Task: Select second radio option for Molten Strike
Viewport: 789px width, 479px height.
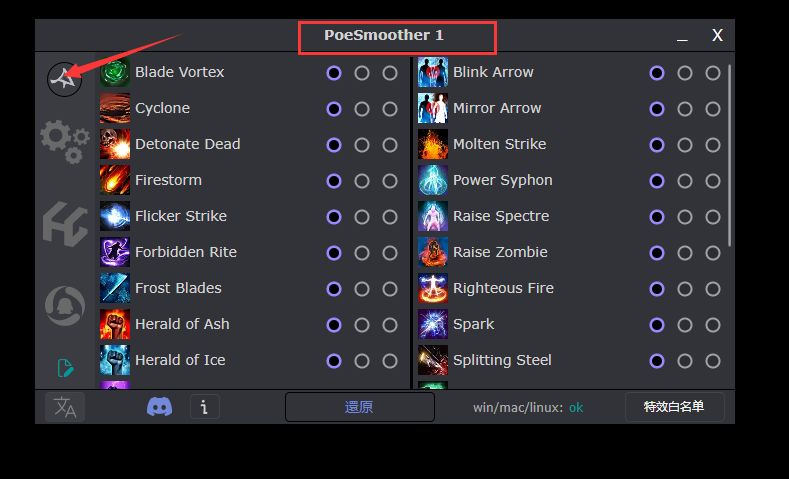Action: (685, 145)
